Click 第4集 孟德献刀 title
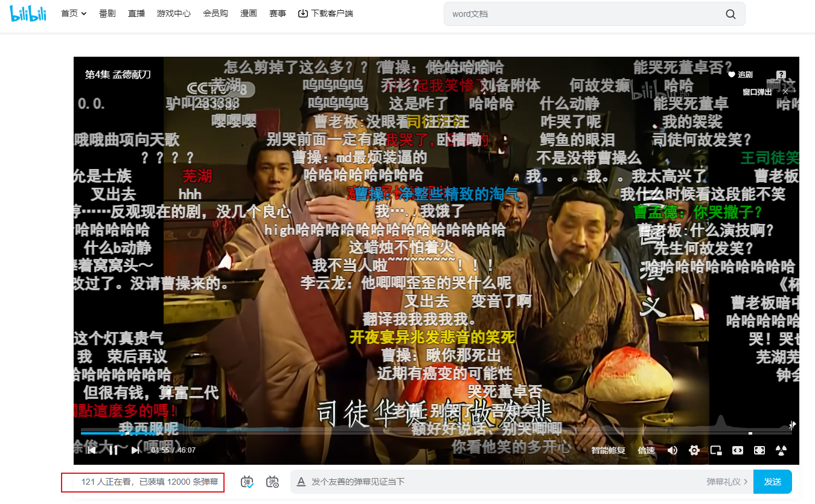The width and height of the screenshot is (815, 504). [118, 74]
